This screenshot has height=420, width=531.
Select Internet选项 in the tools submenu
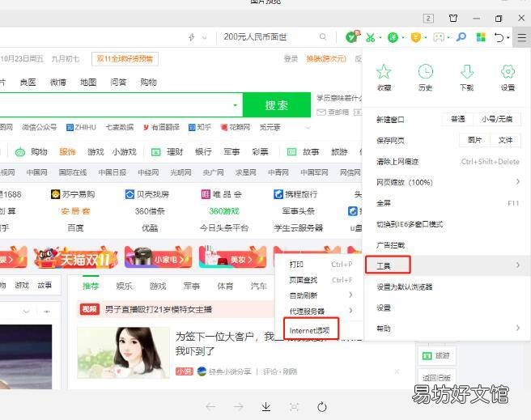coord(311,329)
